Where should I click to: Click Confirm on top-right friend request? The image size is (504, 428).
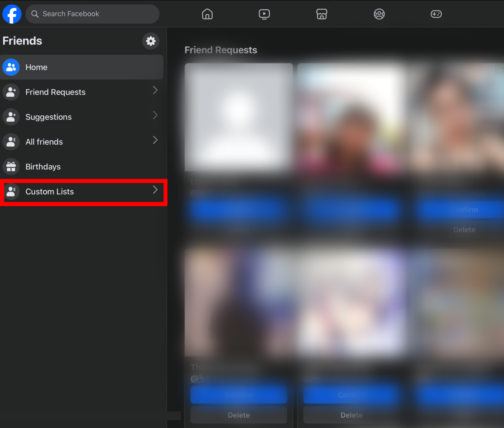tap(464, 210)
